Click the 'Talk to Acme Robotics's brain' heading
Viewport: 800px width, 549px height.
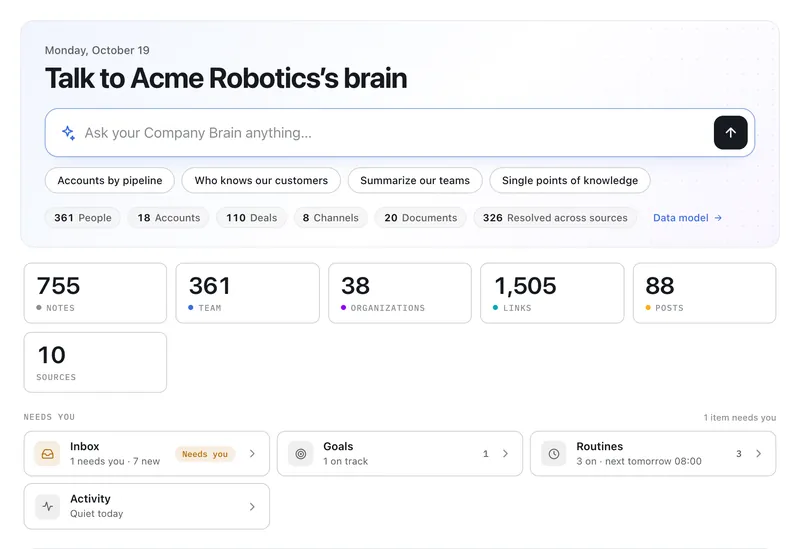pos(226,78)
